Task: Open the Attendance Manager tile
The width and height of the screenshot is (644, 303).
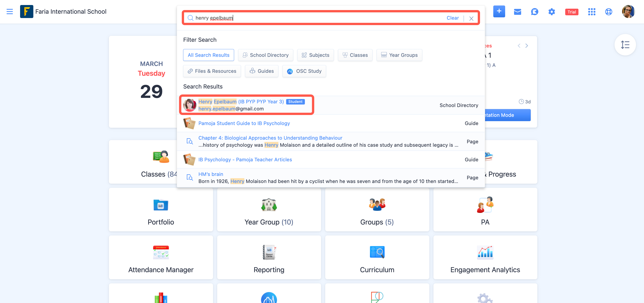Action: coord(161,258)
